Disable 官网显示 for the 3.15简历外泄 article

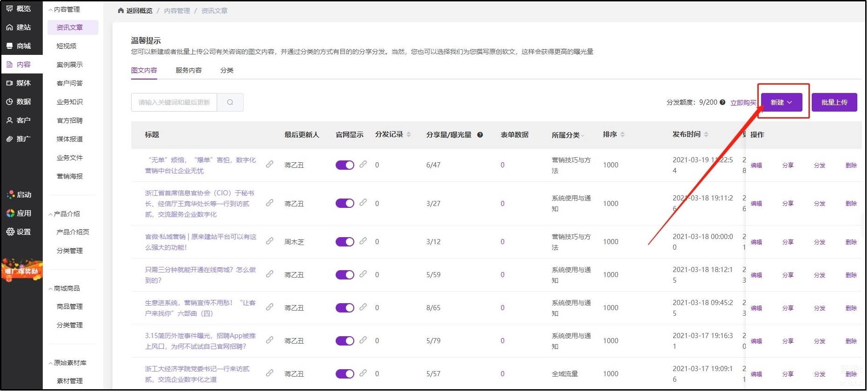pyautogui.click(x=345, y=341)
